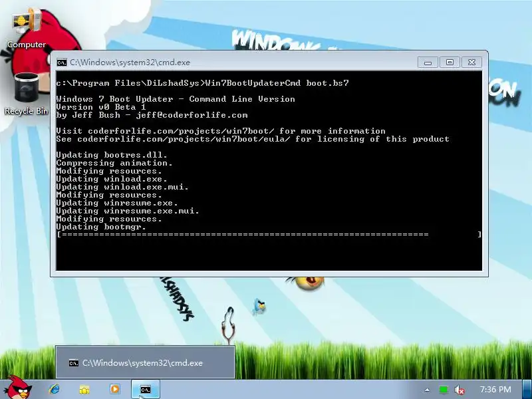
Task: Click the 'Updating winload.exe.mui.' line
Action: click(122, 187)
